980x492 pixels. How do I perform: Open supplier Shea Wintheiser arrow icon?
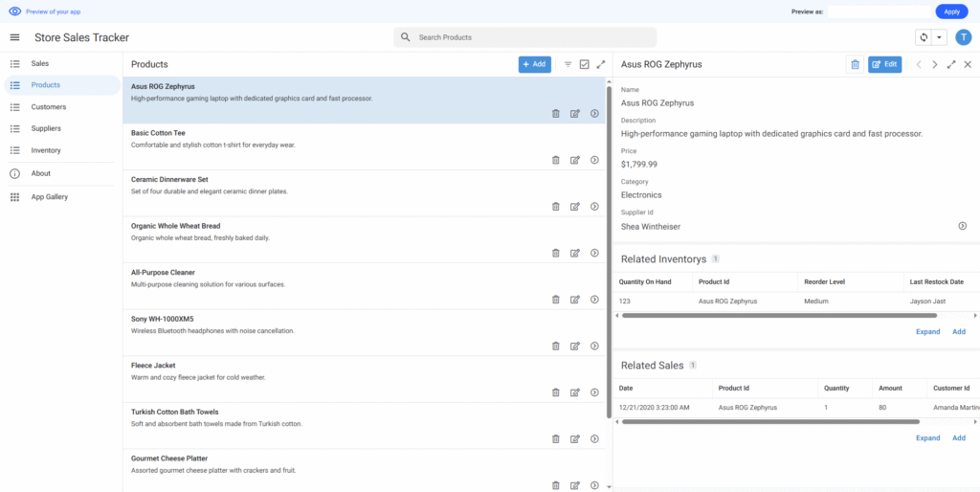962,226
